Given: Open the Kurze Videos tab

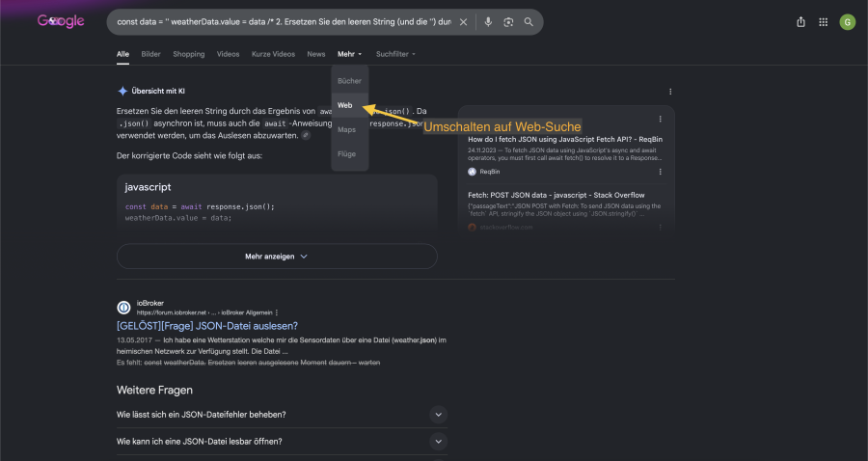Looking at the screenshot, I should pos(274,54).
